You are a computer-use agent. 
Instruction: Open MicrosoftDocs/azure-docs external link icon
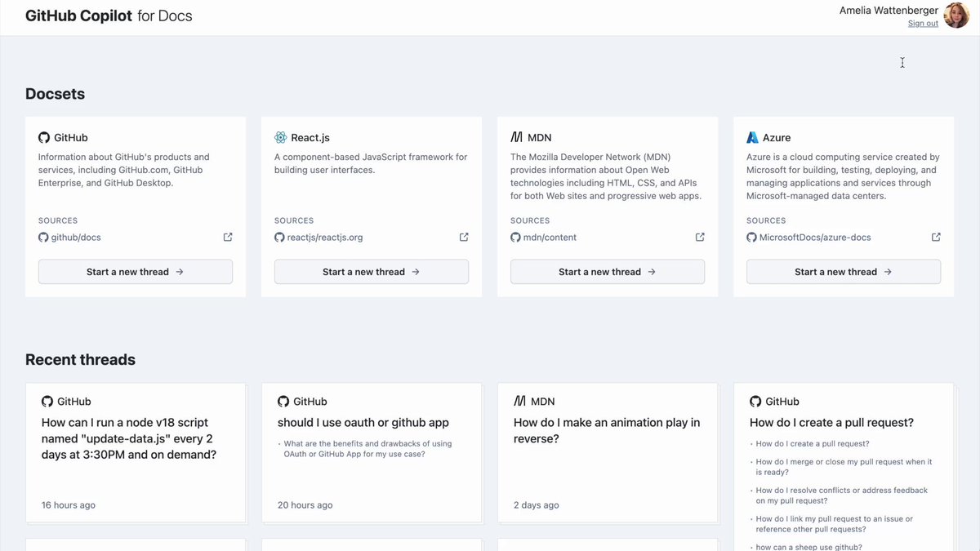click(936, 238)
